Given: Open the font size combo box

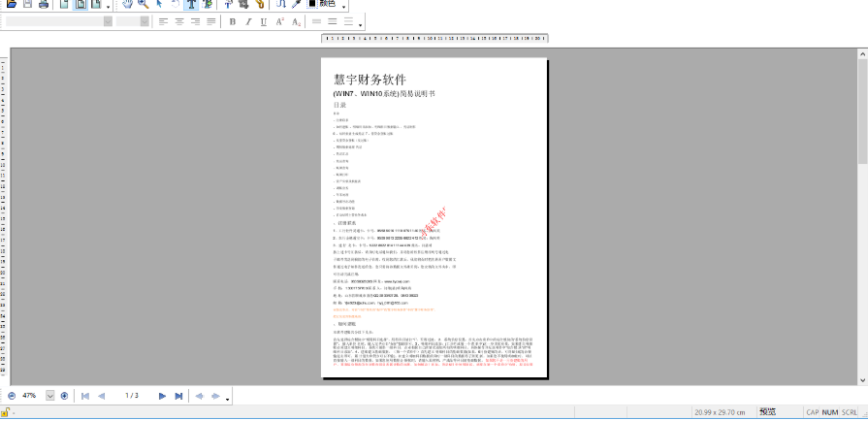Looking at the screenshot, I should tap(133, 21).
